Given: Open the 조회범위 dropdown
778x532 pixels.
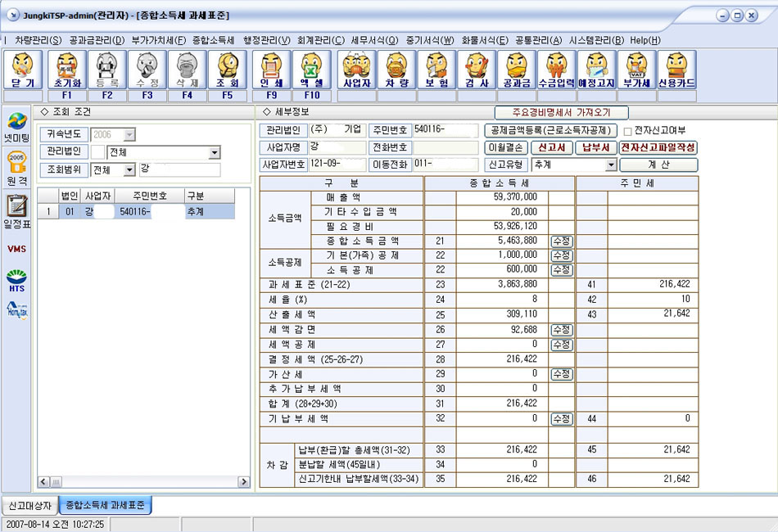Looking at the screenshot, I should [x=129, y=170].
